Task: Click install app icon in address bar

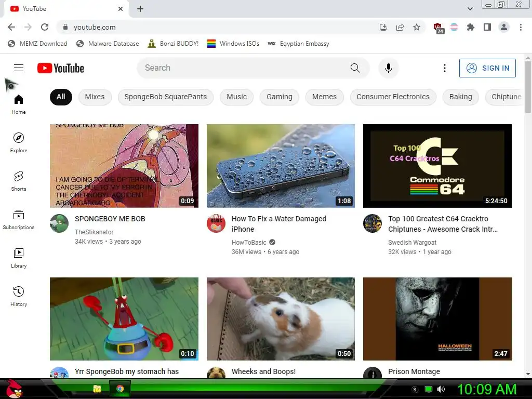Action: tap(383, 27)
